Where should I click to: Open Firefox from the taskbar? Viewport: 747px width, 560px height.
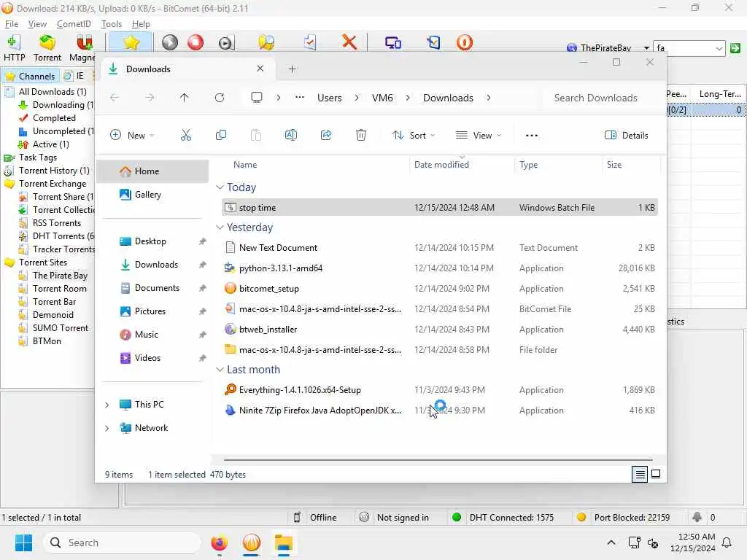(219, 542)
